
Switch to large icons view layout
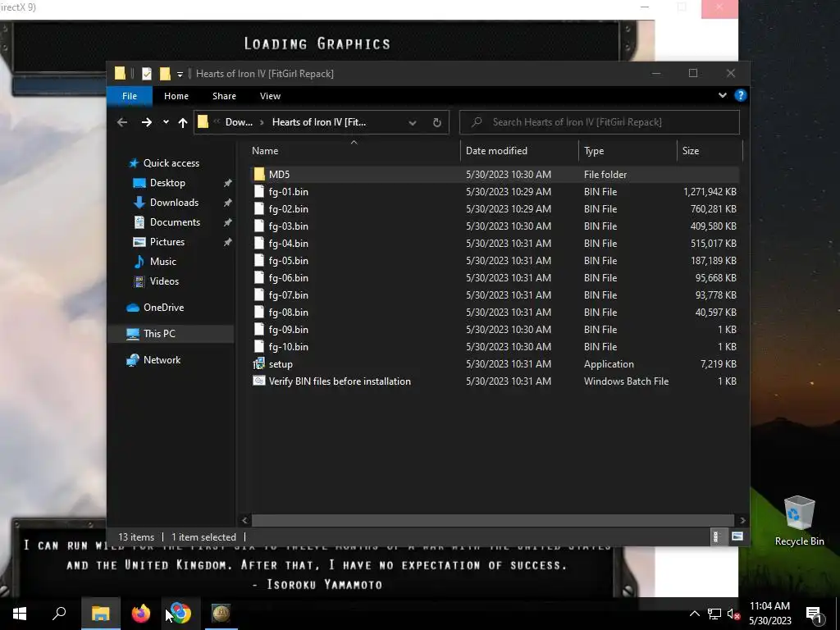[737, 536]
